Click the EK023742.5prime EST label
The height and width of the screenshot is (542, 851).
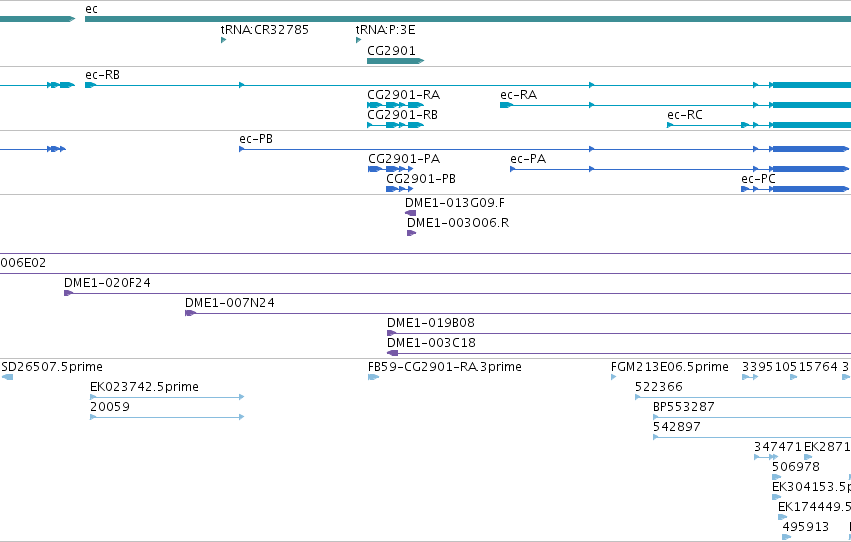pos(144,387)
